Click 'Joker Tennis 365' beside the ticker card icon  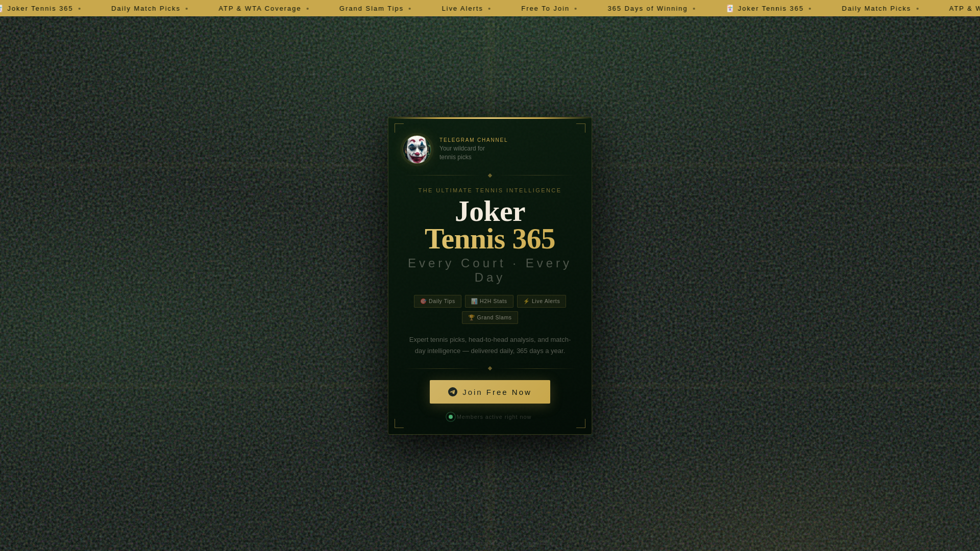[770, 8]
